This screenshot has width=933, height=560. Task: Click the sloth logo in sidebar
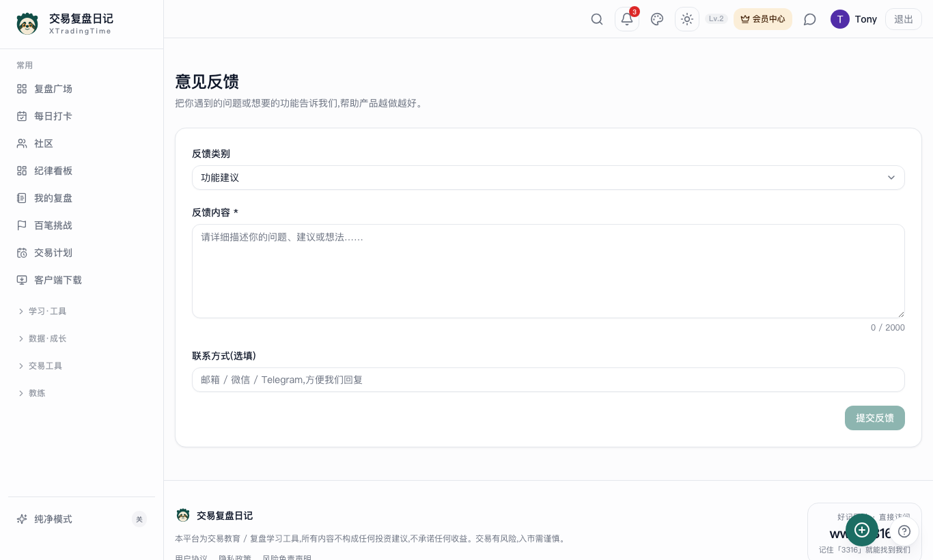click(x=27, y=24)
